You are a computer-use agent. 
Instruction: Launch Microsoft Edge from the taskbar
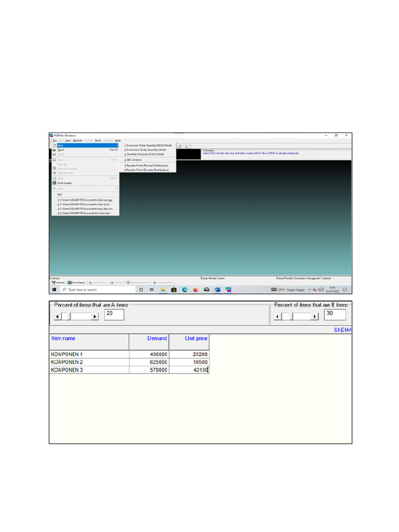pos(184,290)
